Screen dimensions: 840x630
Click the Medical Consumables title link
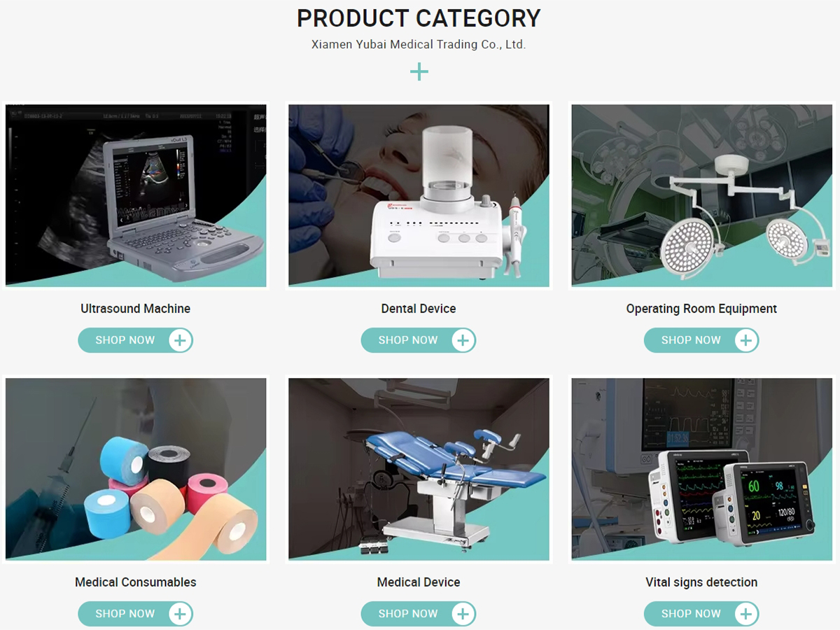pos(136,582)
